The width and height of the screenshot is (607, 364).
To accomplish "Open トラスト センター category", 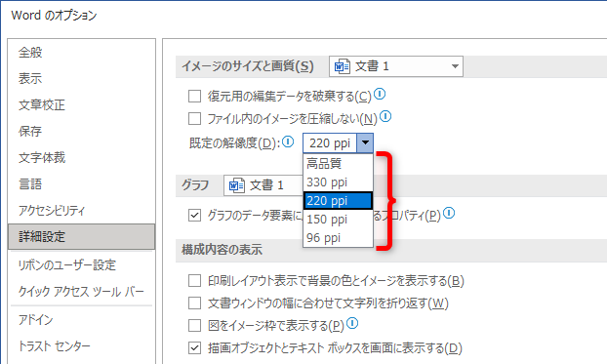I will pyautogui.click(x=81, y=346).
